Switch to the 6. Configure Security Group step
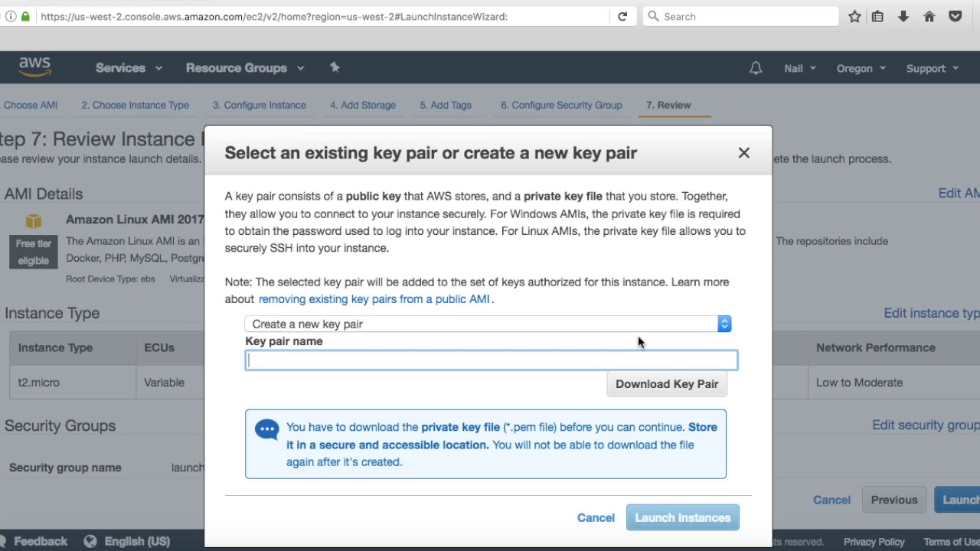Viewport: 980px width, 551px height. tap(561, 105)
